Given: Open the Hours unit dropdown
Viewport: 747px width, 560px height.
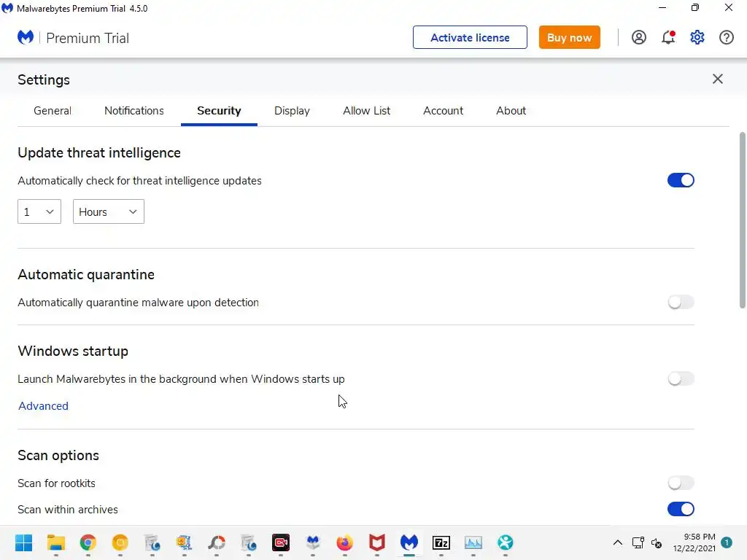Looking at the screenshot, I should pos(108,211).
